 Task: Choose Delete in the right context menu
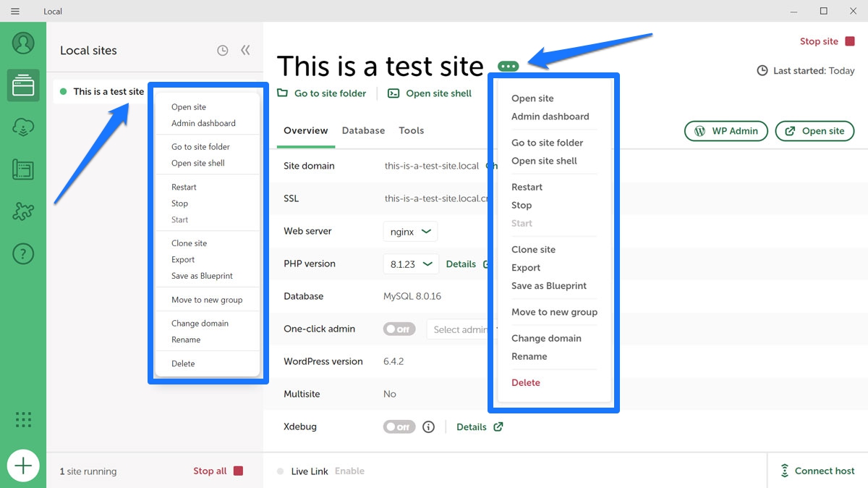click(x=526, y=383)
